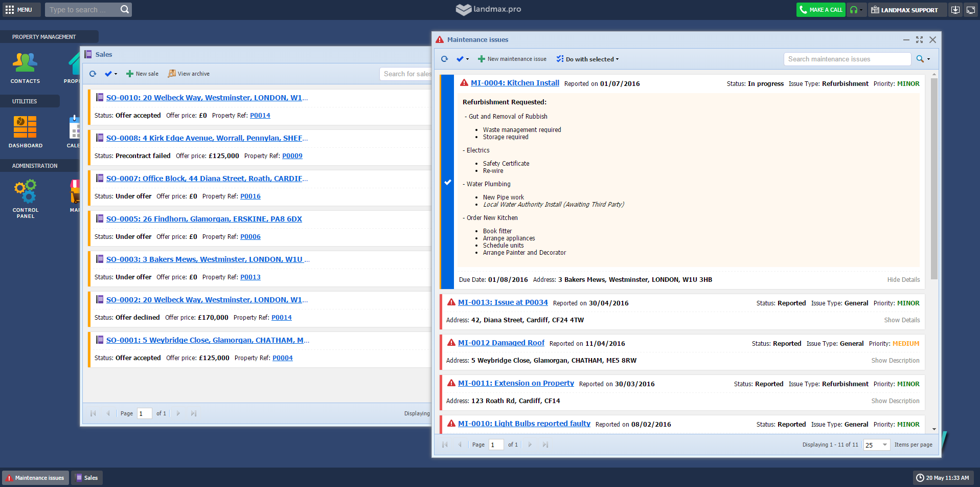The height and width of the screenshot is (487, 980).
Task: Click the View archive toolbar button
Action: (x=189, y=74)
